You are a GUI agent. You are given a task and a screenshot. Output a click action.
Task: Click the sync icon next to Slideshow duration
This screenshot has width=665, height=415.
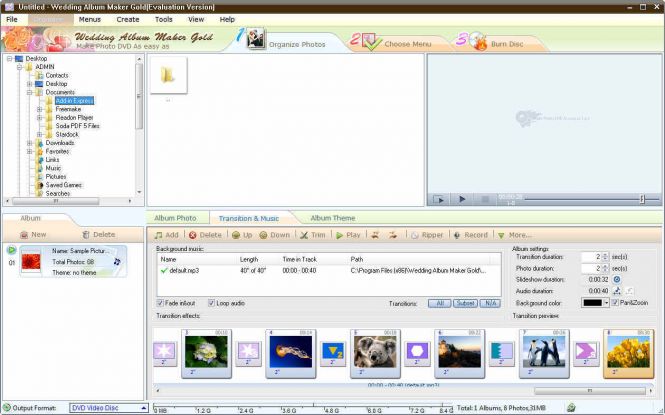[617, 279]
